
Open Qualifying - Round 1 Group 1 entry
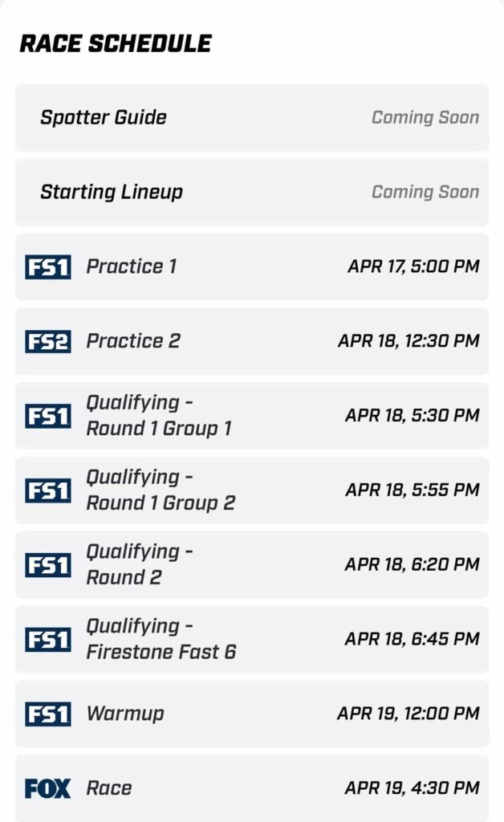pos(158,416)
